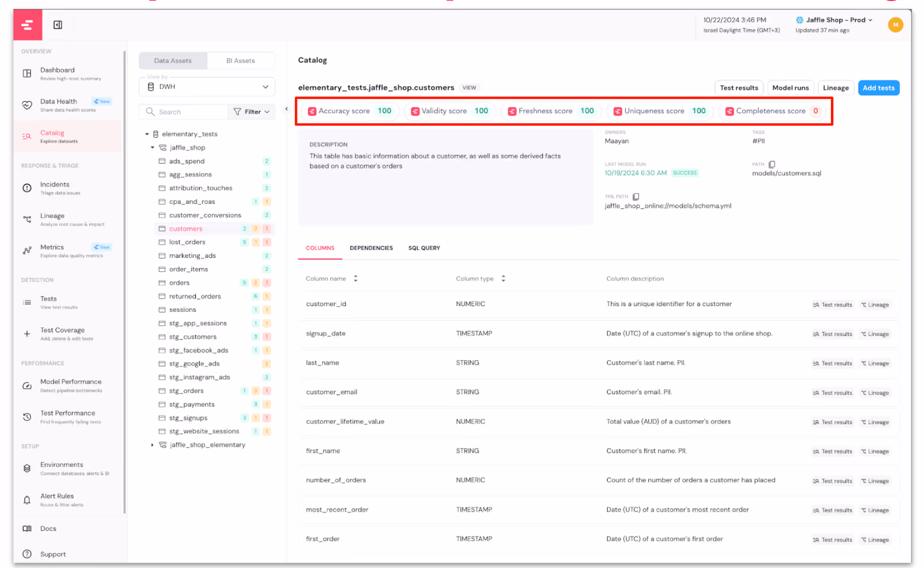The height and width of the screenshot is (568, 924).
Task: Open Test results for the customer_id column
Action: [832, 304]
